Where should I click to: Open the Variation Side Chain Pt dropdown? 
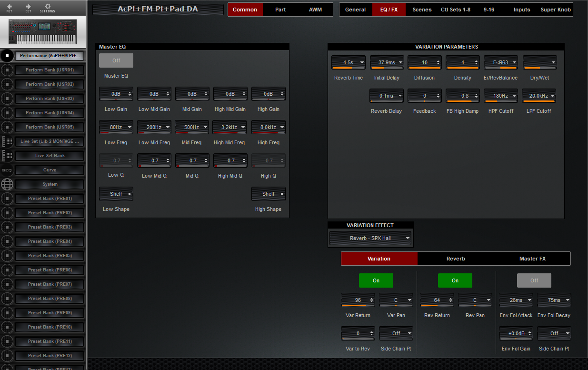(396, 333)
